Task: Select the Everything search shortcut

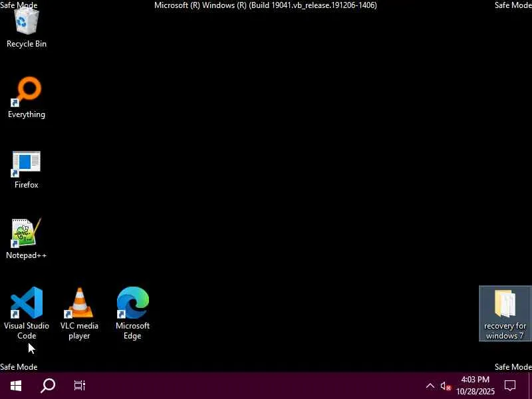Action: (27, 98)
